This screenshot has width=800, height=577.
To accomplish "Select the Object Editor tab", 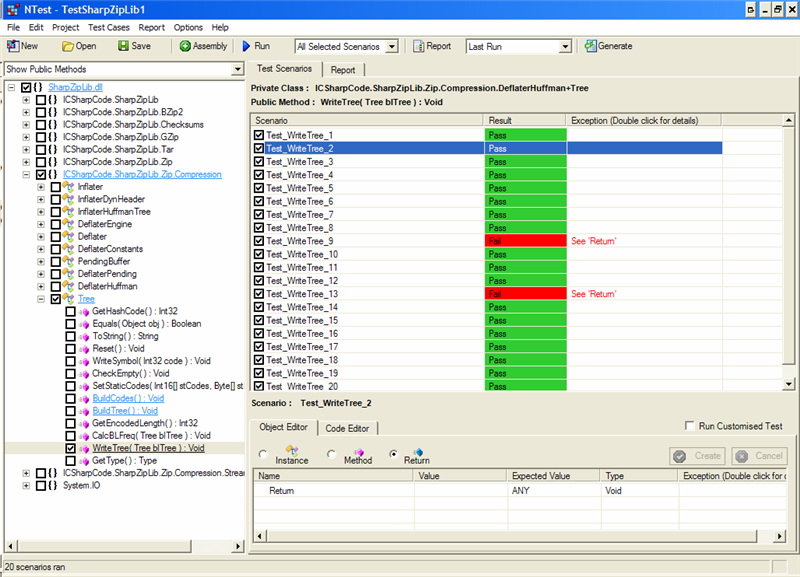I will (283, 427).
